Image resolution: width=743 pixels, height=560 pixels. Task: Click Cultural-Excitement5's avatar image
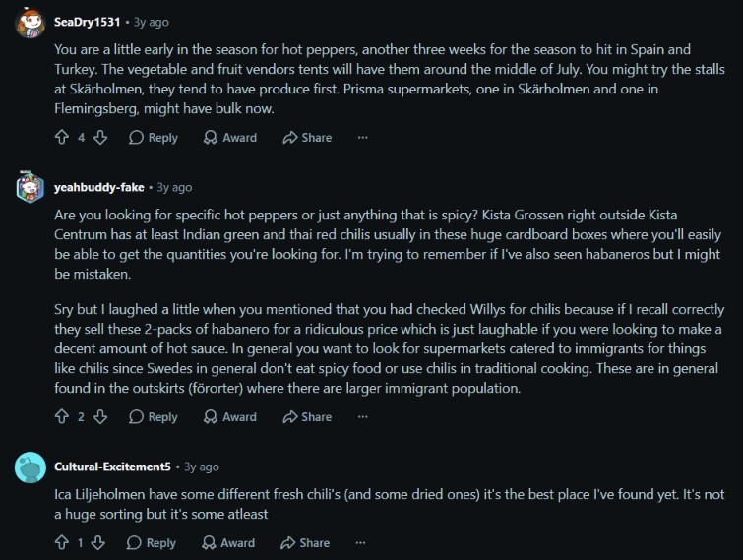(x=31, y=467)
